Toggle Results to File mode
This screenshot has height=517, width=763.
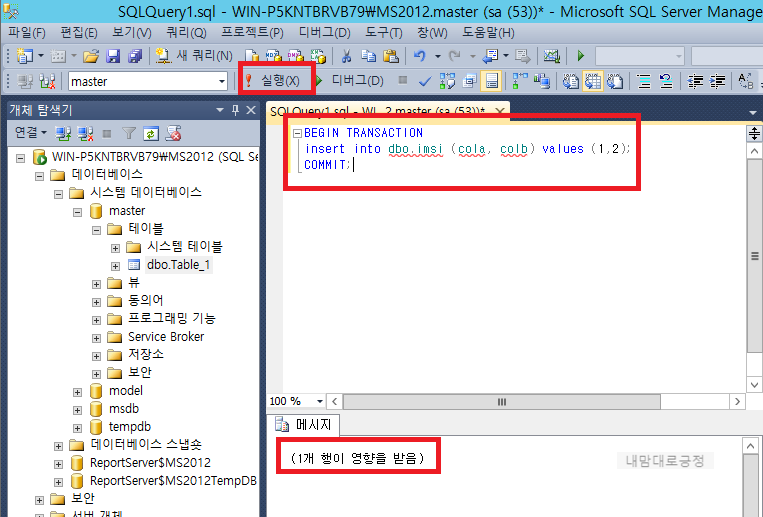(615, 81)
